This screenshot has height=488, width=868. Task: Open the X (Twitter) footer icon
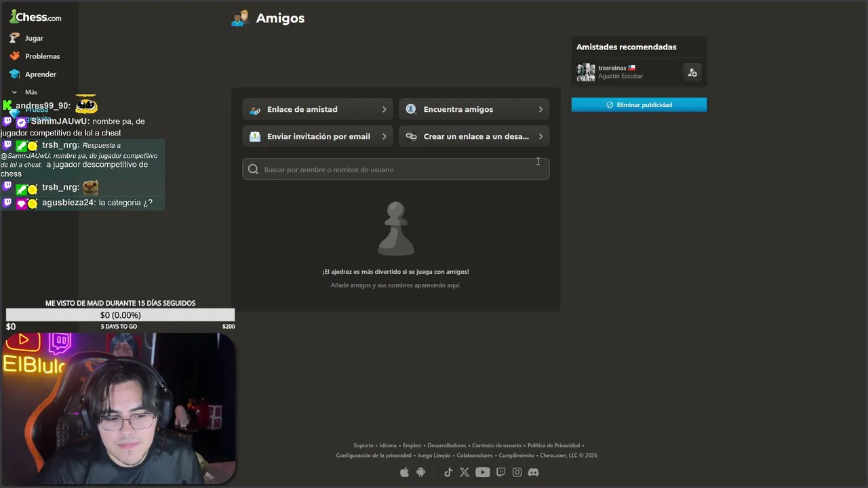(x=465, y=472)
